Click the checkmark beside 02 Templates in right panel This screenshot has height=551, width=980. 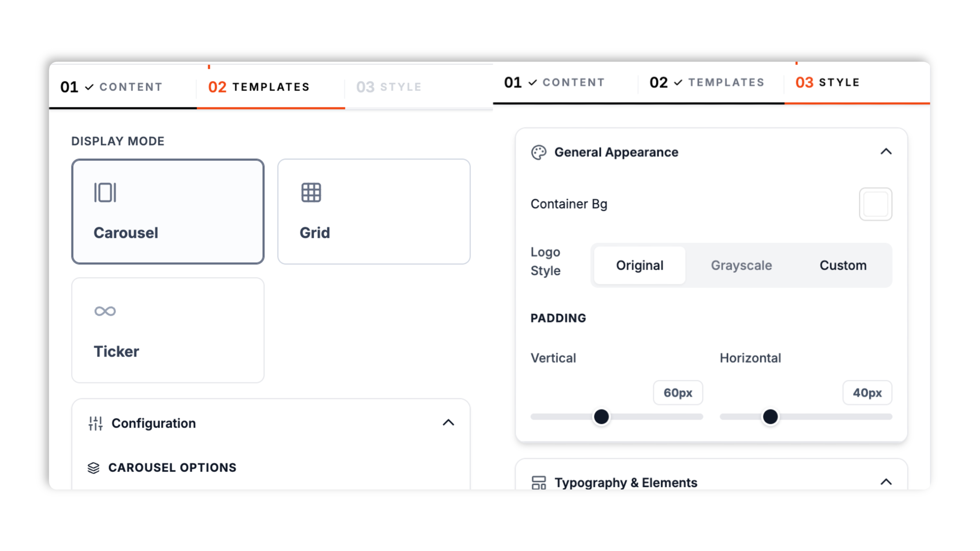pyautogui.click(x=678, y=83)
